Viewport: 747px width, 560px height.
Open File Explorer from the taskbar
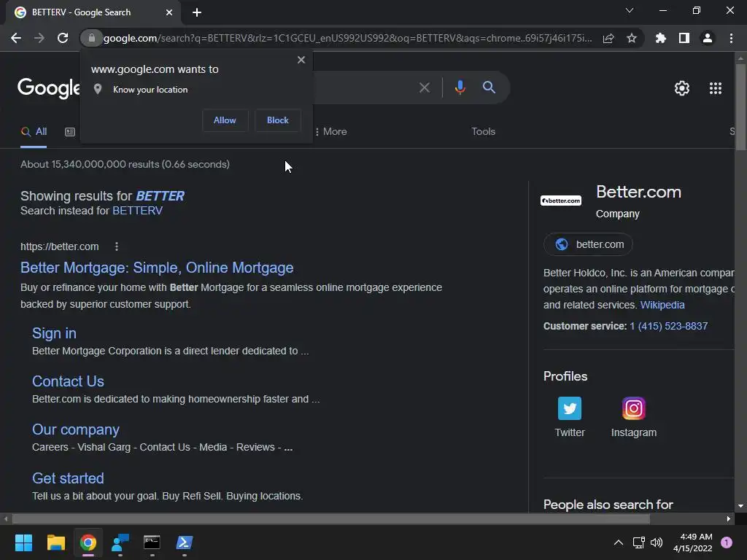tap(55, 542)
